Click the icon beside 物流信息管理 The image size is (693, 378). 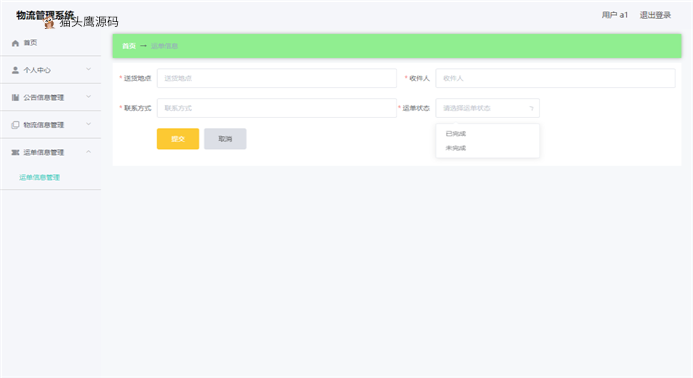15,125
